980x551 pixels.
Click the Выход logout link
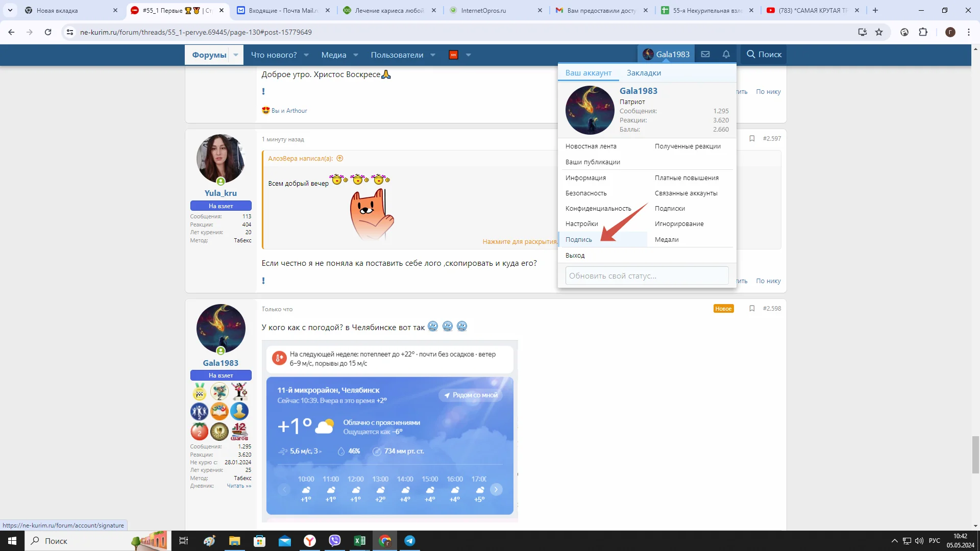point(575,255)
